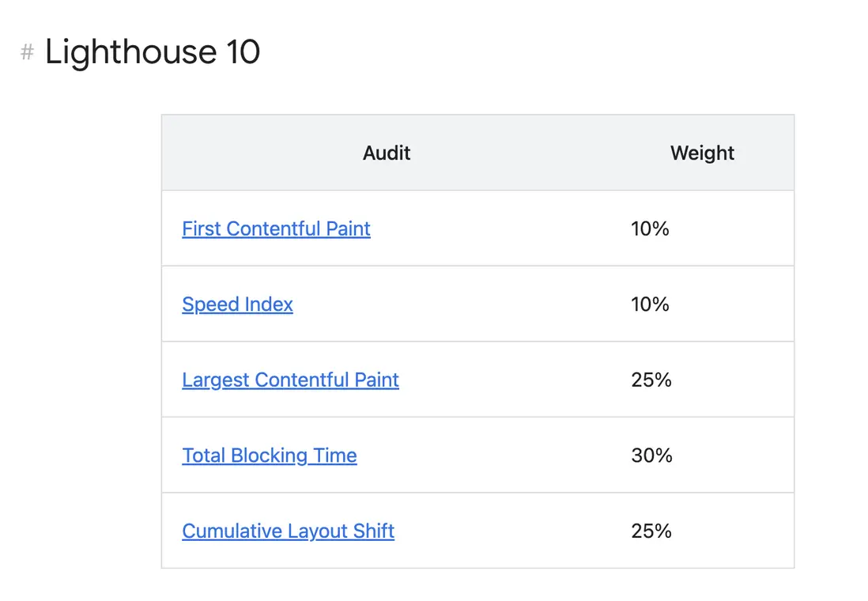Open the First Contentful Paint link
The height and width of the screenshot is (601, 868).
point(276,229)
